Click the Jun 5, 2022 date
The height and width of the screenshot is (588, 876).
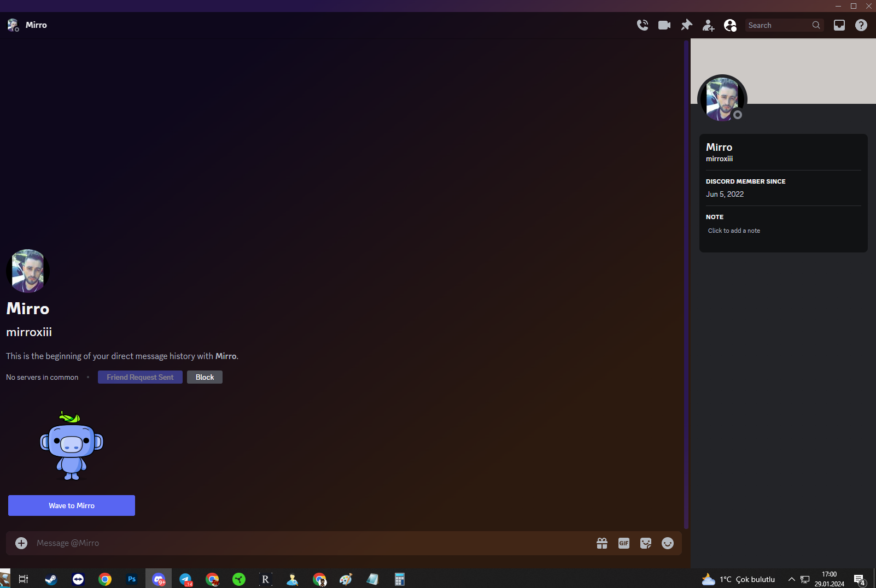click(x=725, y=194)
